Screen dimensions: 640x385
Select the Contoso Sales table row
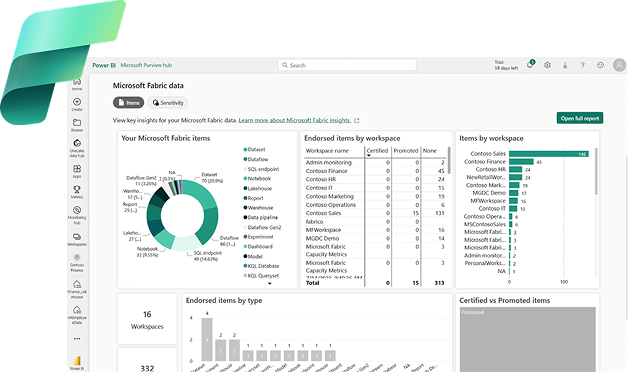click(375, 213)
